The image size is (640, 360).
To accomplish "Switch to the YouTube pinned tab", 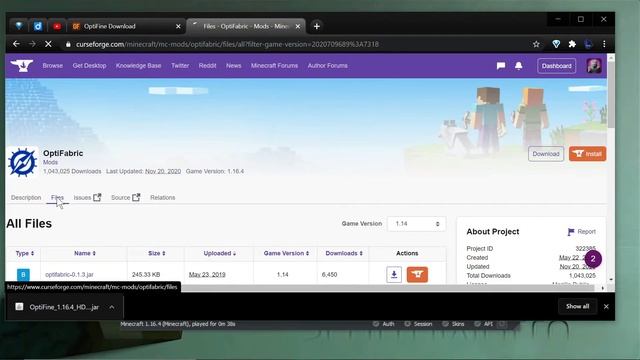I will [57, 26].
